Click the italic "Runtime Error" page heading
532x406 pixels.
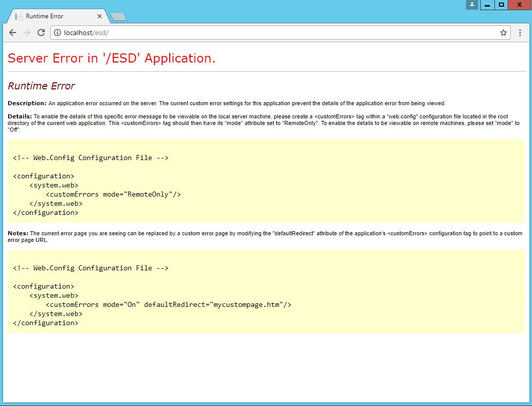point(41,86)
